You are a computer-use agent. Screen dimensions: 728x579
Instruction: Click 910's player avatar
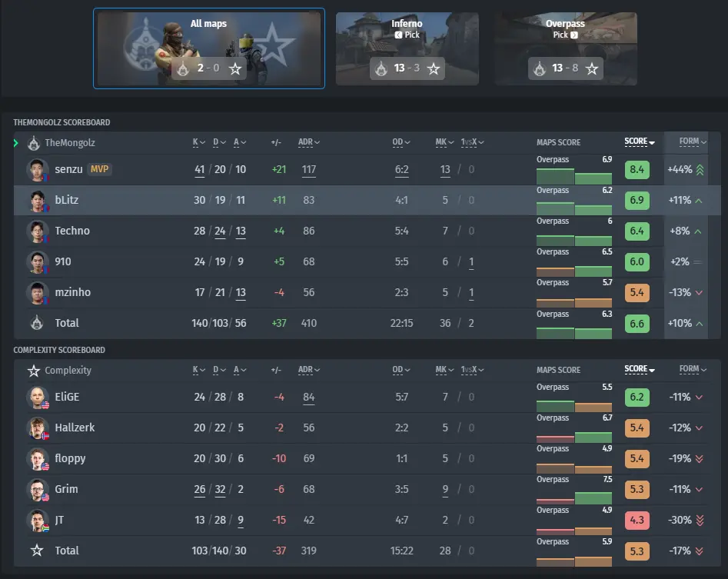pos(37,262)
